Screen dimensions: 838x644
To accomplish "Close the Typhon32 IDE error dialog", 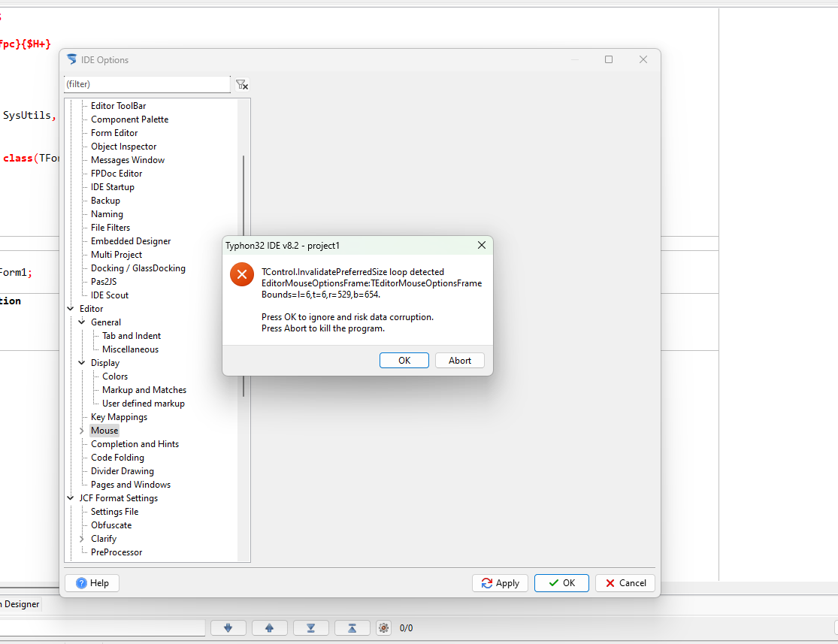I will pyautogui.click(x=482, y=245).
